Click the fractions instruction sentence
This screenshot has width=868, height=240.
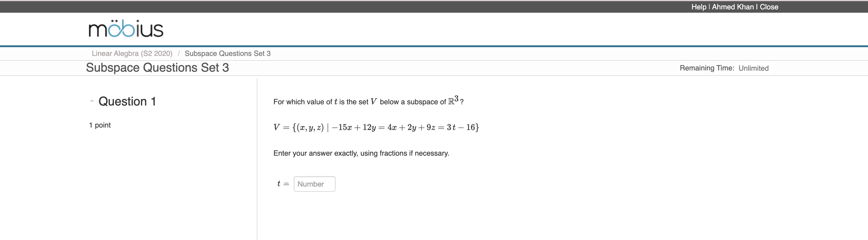(x=361, y=153)
